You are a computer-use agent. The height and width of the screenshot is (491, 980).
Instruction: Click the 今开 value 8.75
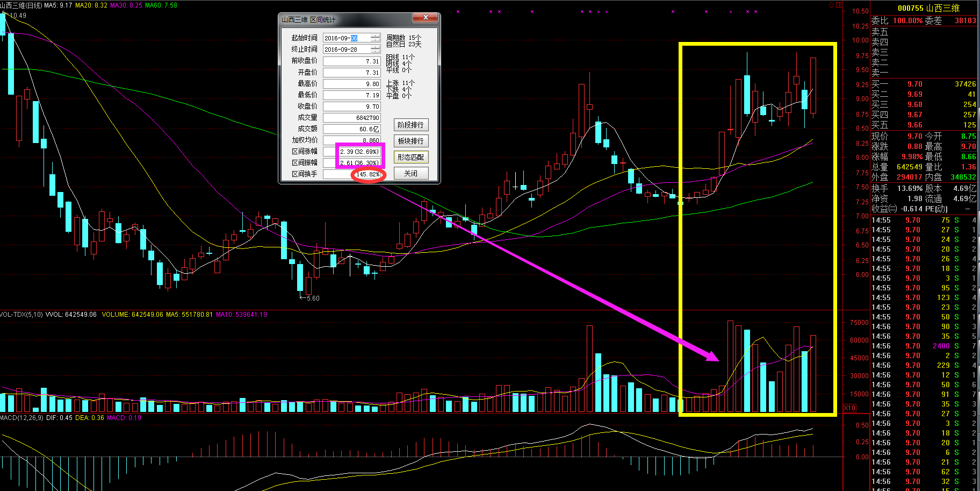pos(969,137)
